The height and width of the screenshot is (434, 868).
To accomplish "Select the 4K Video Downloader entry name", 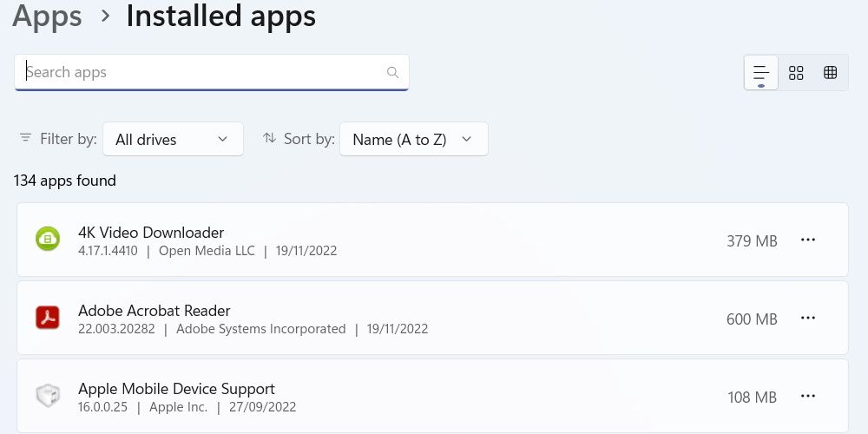I will pyautogui.click(x=151, y=233).
